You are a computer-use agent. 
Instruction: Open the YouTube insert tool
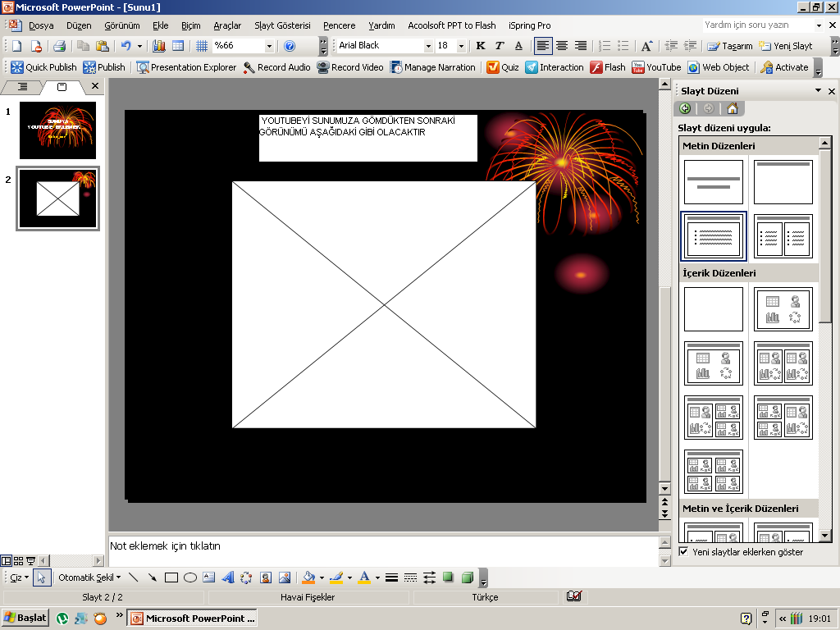click(656, 67)
